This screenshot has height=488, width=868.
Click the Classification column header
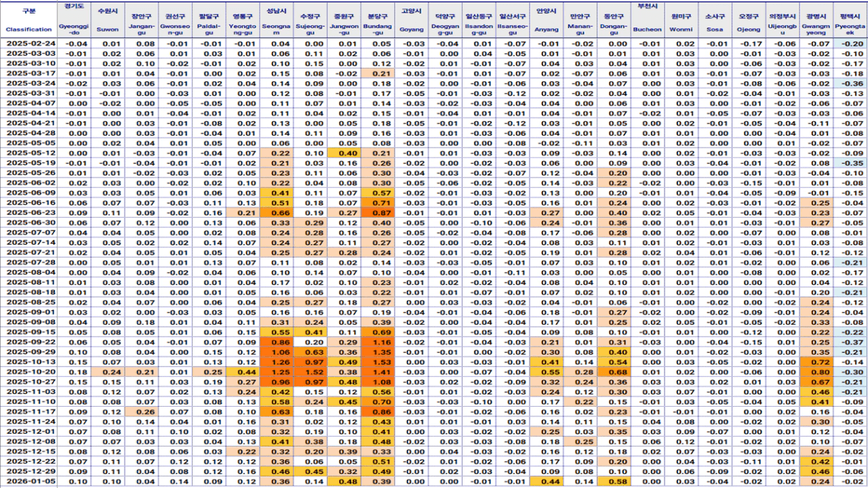pos(29,20)
